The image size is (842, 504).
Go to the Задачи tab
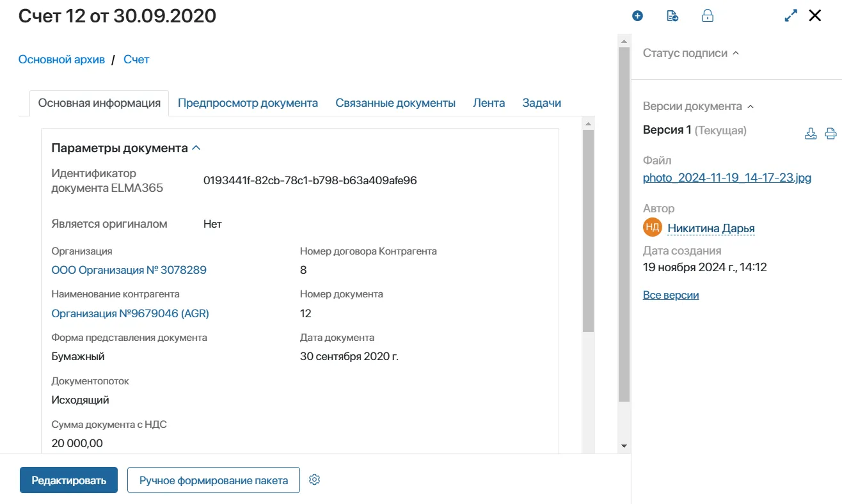pyautogui.click(x=541, y=103)
